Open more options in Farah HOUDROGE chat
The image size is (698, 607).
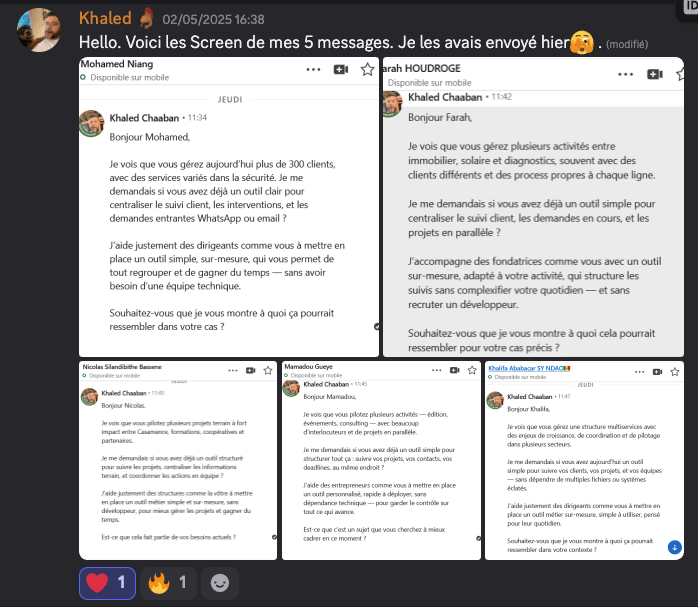[625, 74]
